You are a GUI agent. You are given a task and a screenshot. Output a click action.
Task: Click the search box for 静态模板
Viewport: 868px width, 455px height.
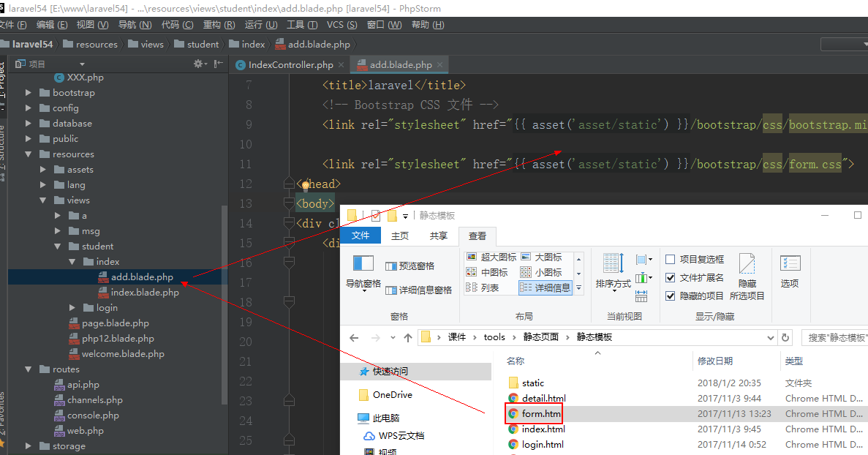pos(834,338)
